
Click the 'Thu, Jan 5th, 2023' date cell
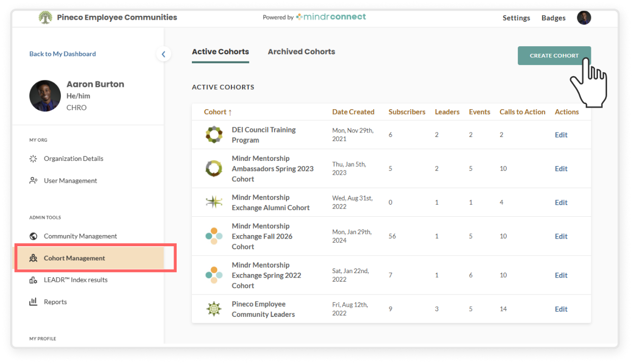[x=349, y=169]
